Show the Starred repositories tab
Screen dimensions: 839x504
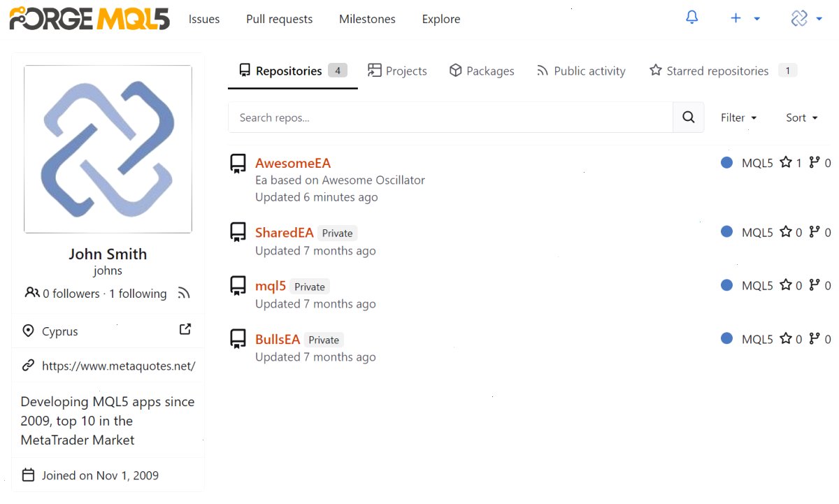(723, 71)
